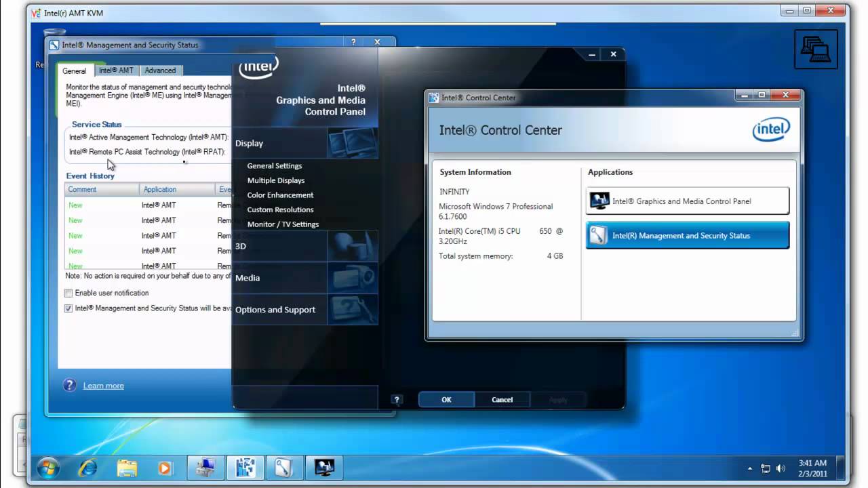This screenshot has width=868, height=488.
Task: Open the taskbar clock showing 3:41 AM
Action: (812, 468)
